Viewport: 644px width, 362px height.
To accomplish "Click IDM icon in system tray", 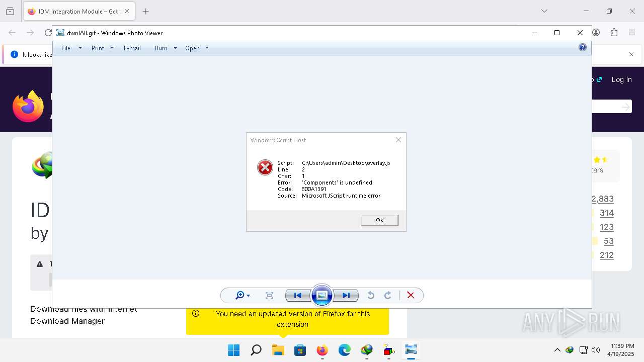I will point(570,350).
